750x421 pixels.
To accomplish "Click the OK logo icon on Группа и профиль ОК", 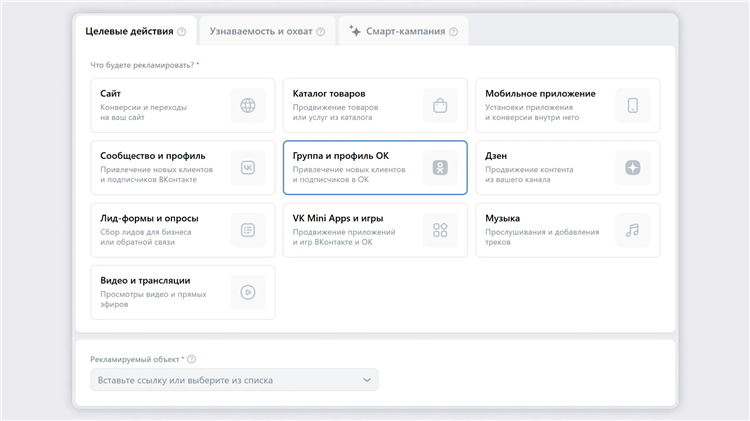I will coord(440,167).
